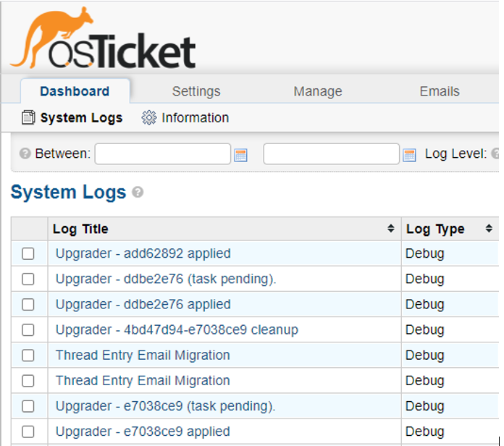Select checkbox for 'Upgrader - 4bd47d94-e7038ce9 cleanup'

[x=28, y=330]
